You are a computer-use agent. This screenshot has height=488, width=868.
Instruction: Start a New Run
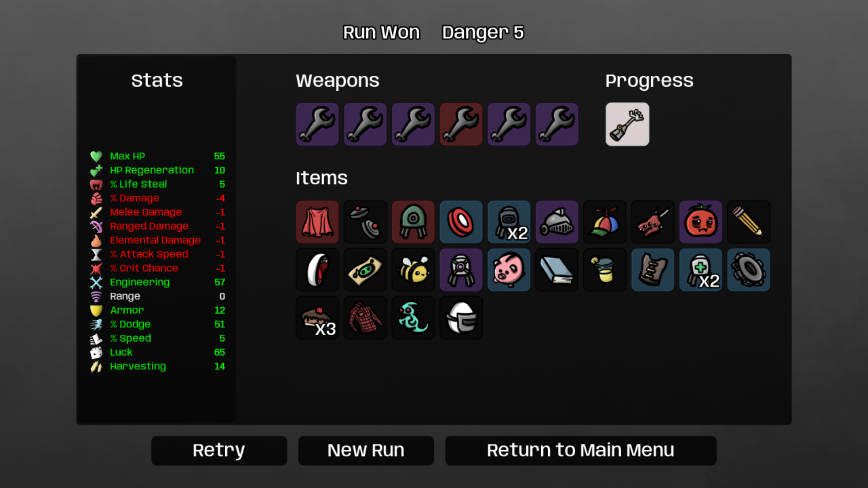point(366,451)
